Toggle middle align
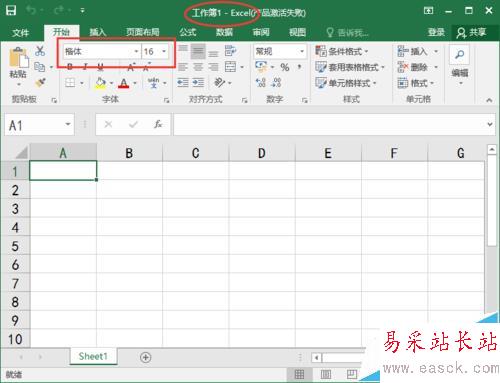Viewport: 500px width, 383px height. tap(198, 51)
